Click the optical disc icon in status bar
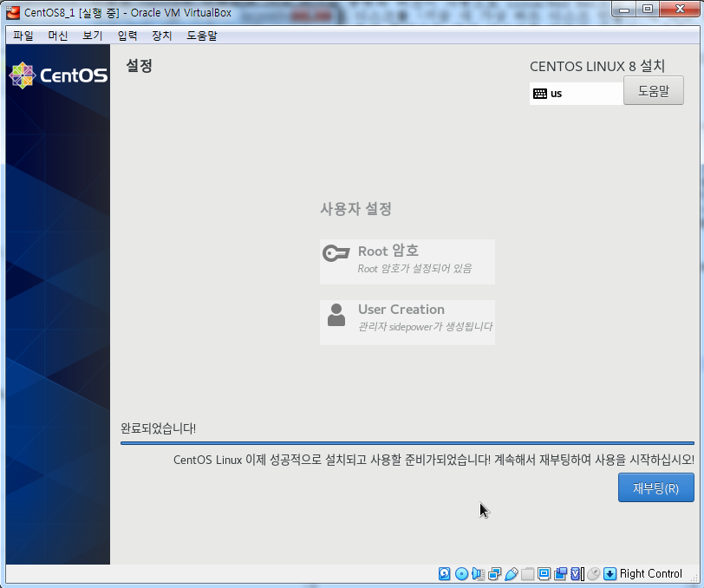 click(x=461, y=573)
